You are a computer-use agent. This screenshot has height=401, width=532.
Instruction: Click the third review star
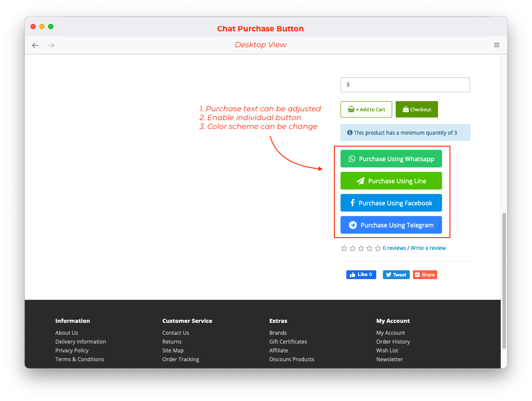[361, 248]
